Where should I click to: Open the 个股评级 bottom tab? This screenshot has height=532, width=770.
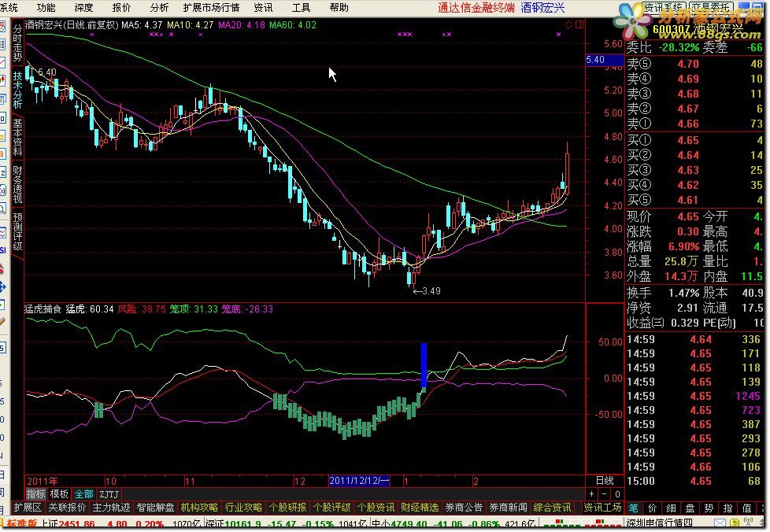point(331,507)
